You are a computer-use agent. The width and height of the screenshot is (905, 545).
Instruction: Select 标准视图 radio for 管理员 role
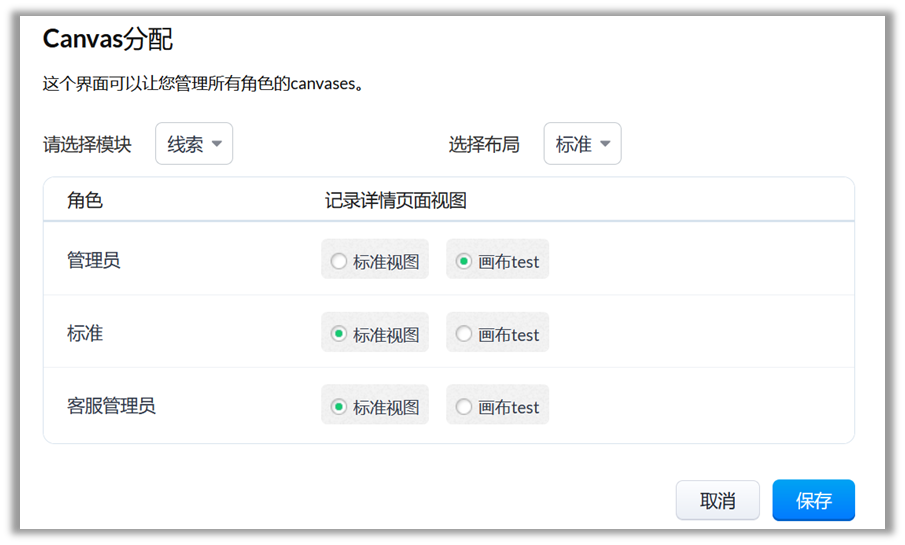(339, 261)
